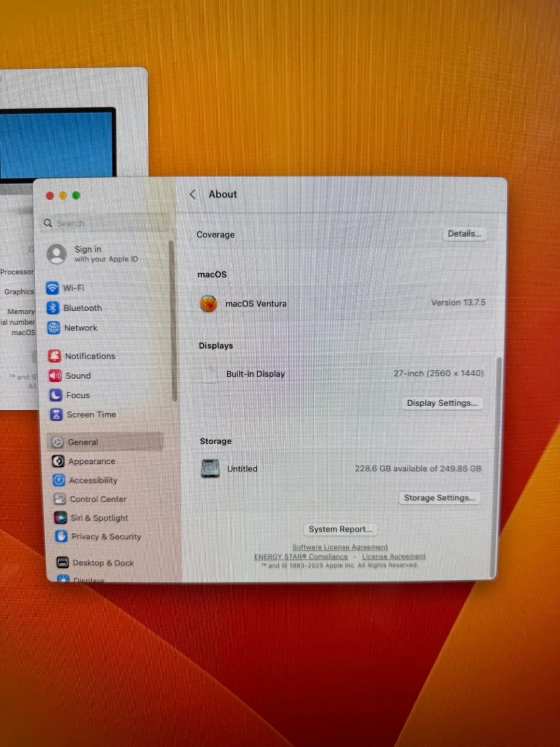Click the Sound speaker icon

tap(55, 376)
